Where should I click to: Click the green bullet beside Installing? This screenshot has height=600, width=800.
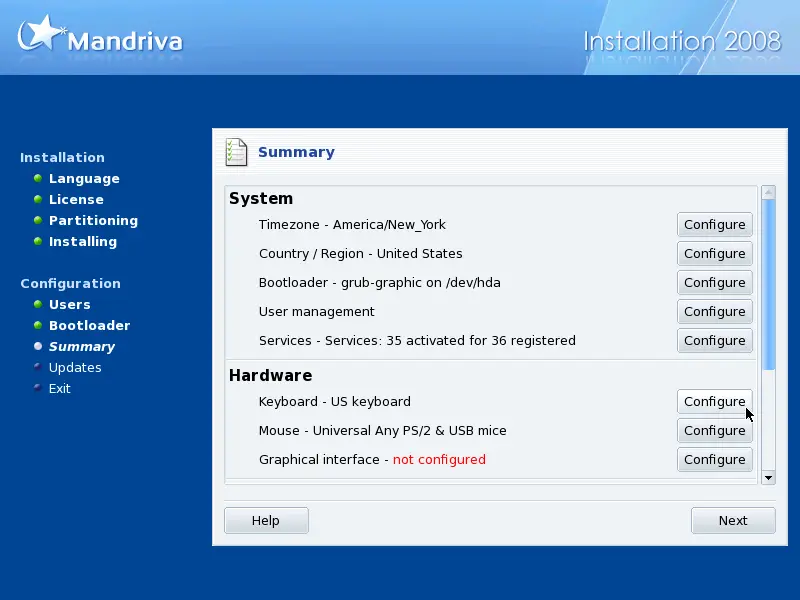tap(38, 241)
